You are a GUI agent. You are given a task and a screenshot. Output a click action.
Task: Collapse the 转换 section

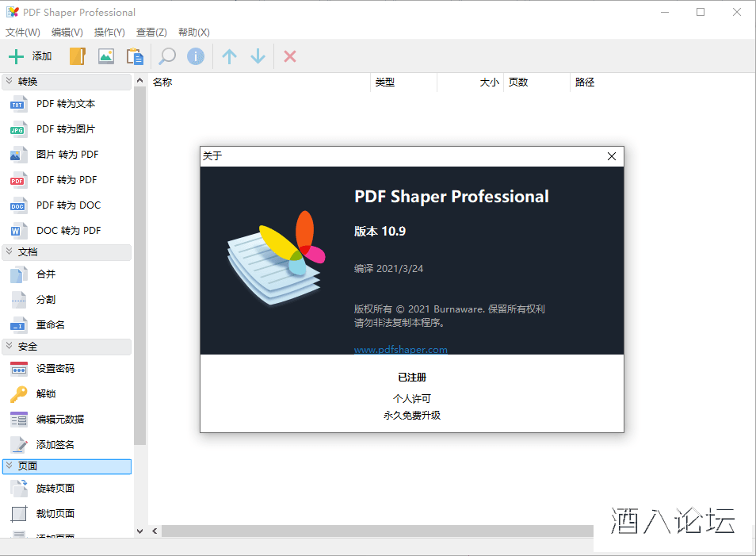(x=67, y=82)
